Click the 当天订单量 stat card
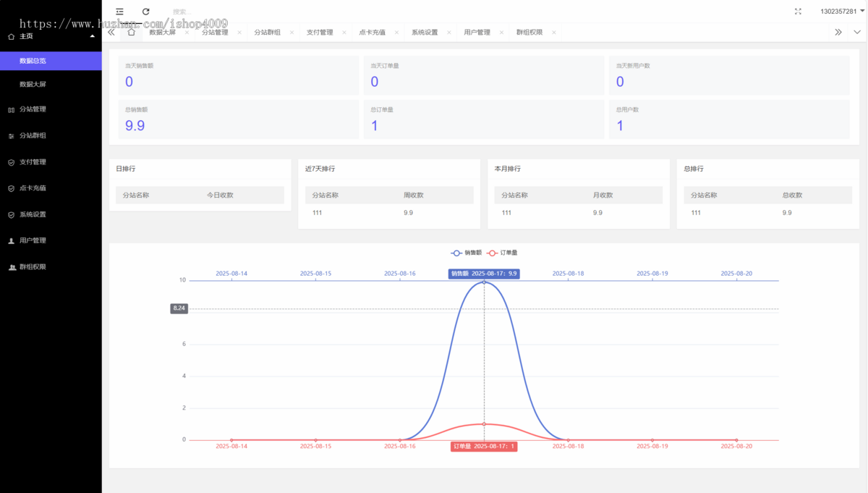Screen dimensions: 868x493 pos(484,75)
